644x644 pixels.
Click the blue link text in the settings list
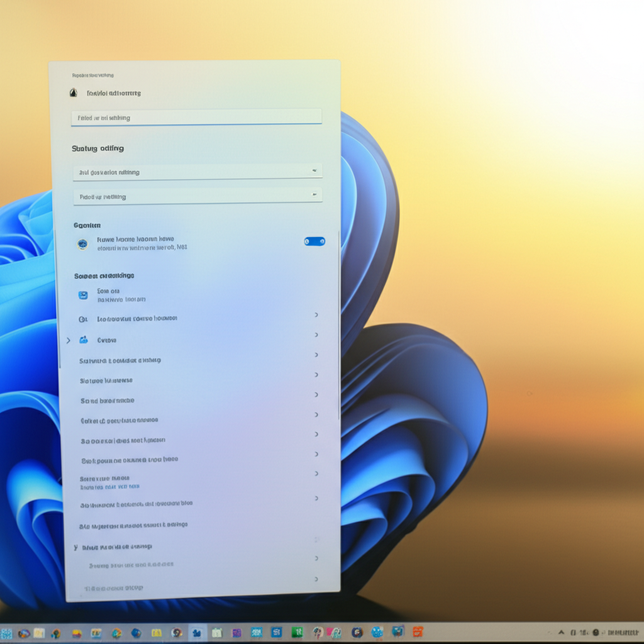click(x=110, y=487)
